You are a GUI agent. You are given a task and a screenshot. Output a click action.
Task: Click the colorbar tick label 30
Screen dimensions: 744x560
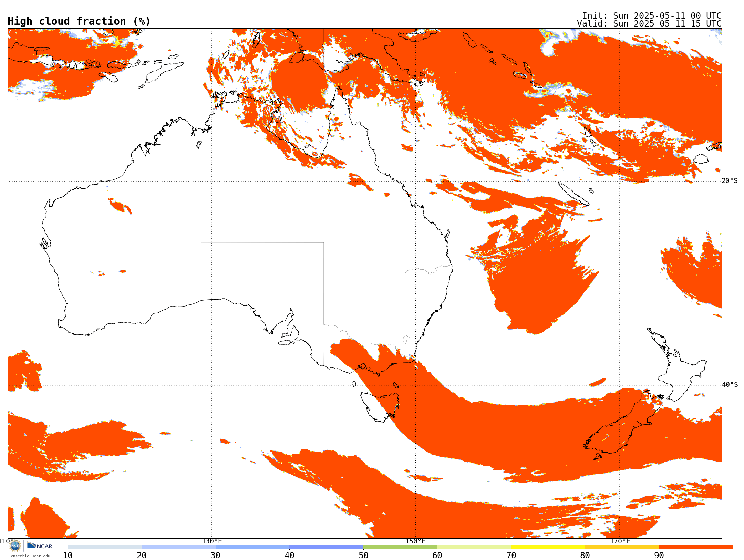[x=216, y=556]
